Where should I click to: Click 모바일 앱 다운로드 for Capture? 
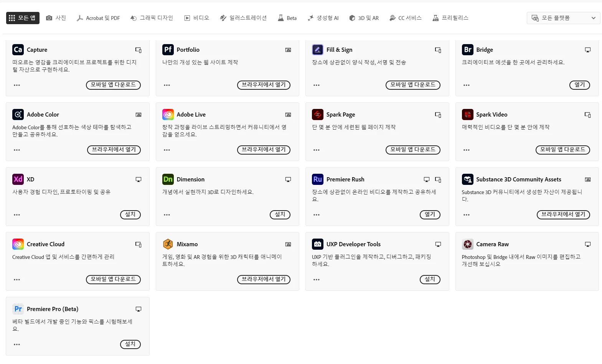(113, 85)
